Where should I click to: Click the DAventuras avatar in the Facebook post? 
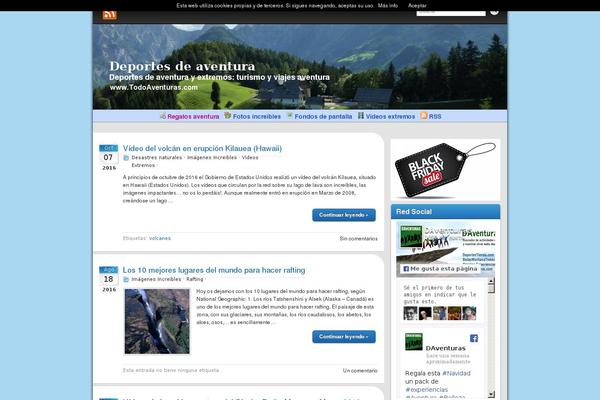[x=414, y=341]
